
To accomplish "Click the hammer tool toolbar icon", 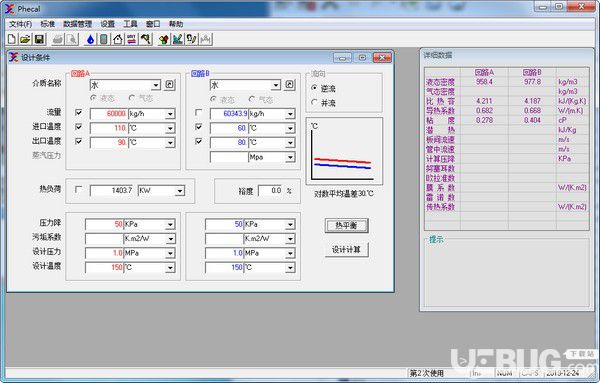I will tap(145, 39).
